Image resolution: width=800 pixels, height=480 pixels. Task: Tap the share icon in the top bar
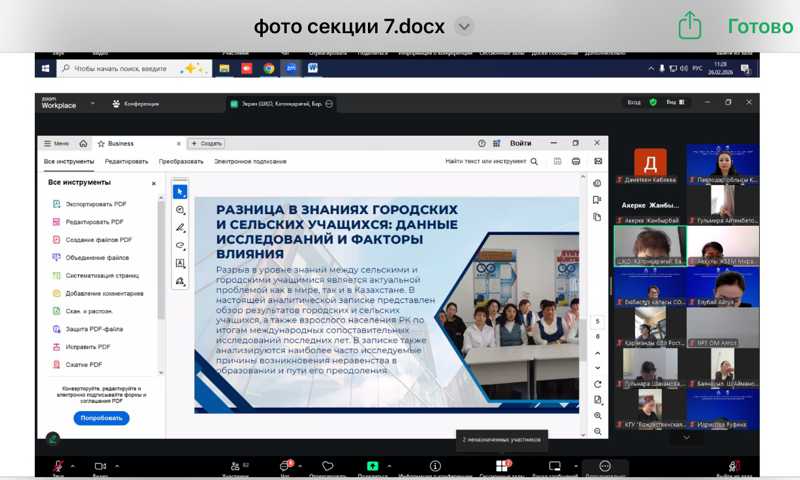coord(689,26)
